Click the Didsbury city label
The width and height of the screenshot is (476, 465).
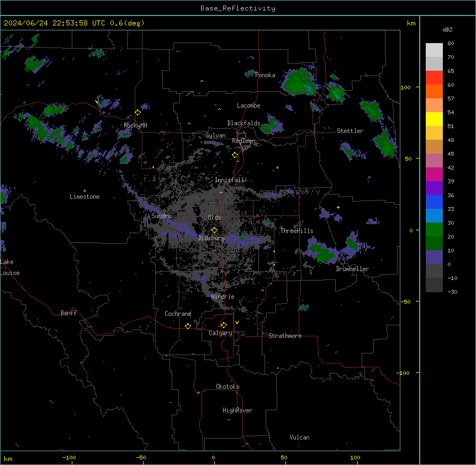click(x=211, y=238)
